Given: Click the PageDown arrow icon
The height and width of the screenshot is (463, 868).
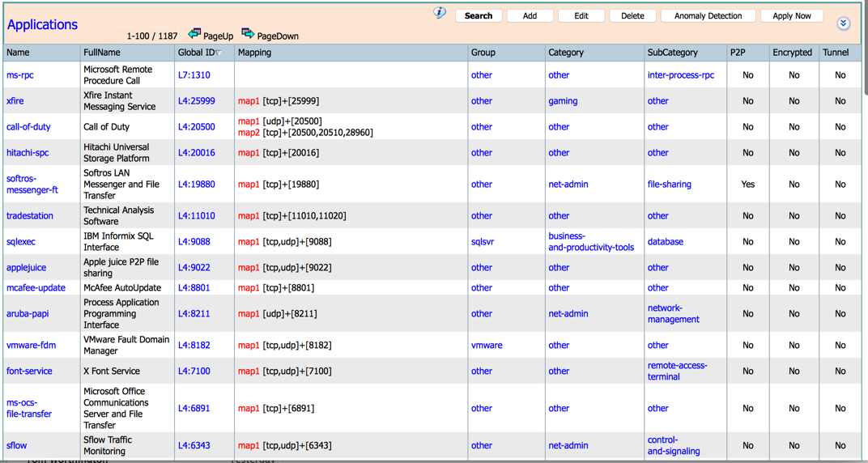Looking at the screenshot, I should pos(248,35).
